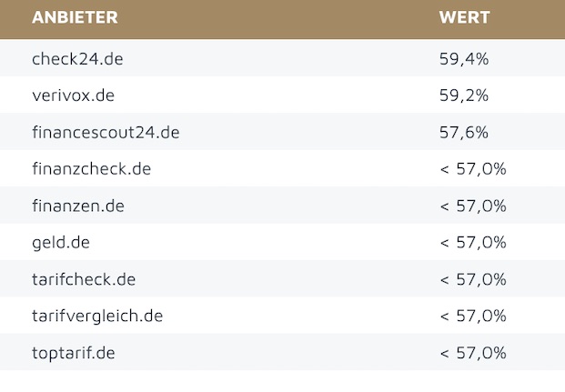
Task: Select the finanzen.de provider name
Action: 77,206
